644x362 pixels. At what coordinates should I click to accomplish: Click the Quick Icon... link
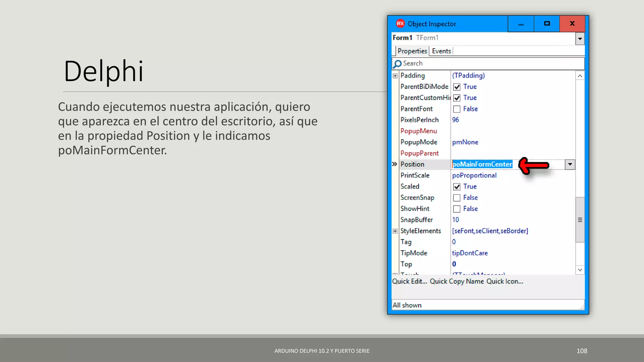tap(505, 282)
